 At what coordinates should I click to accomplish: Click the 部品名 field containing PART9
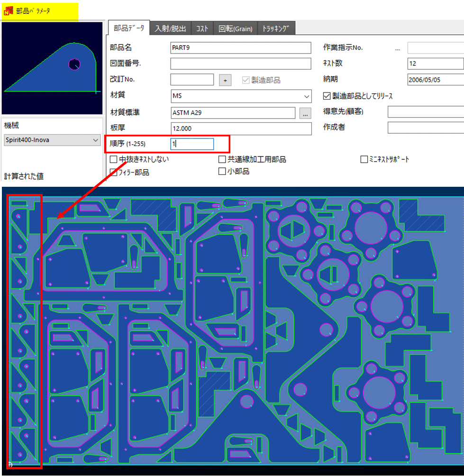pos(241,48)
